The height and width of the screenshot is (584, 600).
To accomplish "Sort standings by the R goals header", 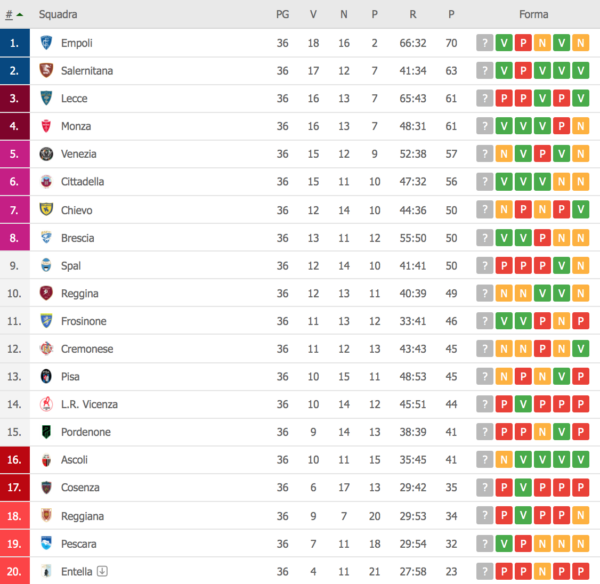I will click(413, 15).
